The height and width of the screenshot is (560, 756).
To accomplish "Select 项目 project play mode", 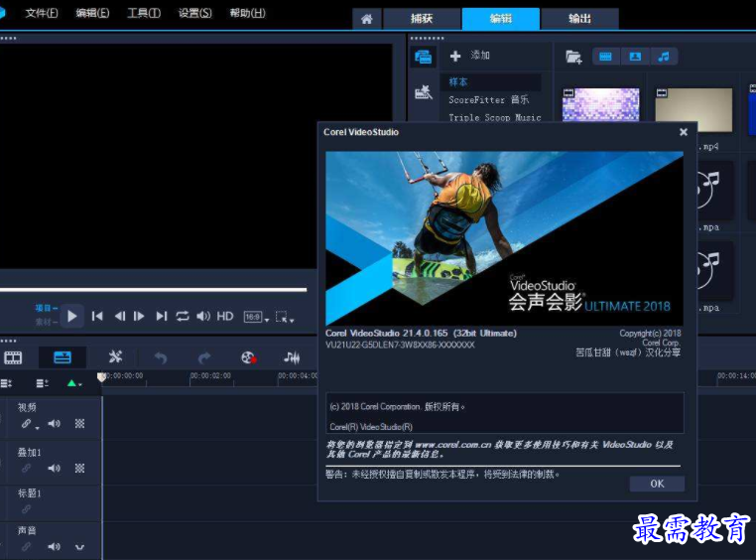I will (x=46, y=308).
